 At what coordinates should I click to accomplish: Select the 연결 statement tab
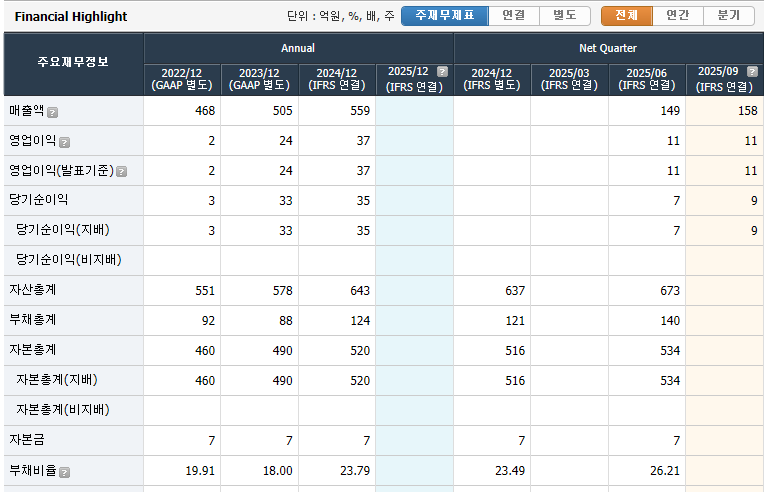[x=514, y=16]
